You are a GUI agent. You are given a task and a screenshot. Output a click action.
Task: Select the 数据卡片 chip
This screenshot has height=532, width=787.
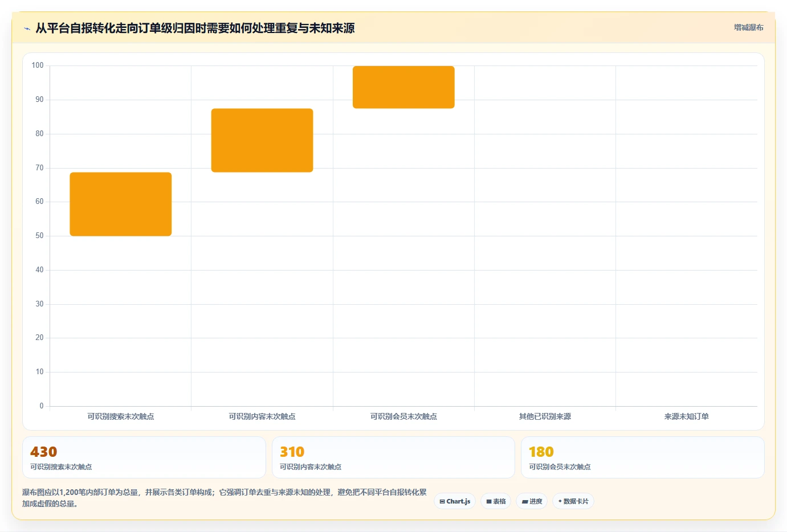[x=573, y=501]
